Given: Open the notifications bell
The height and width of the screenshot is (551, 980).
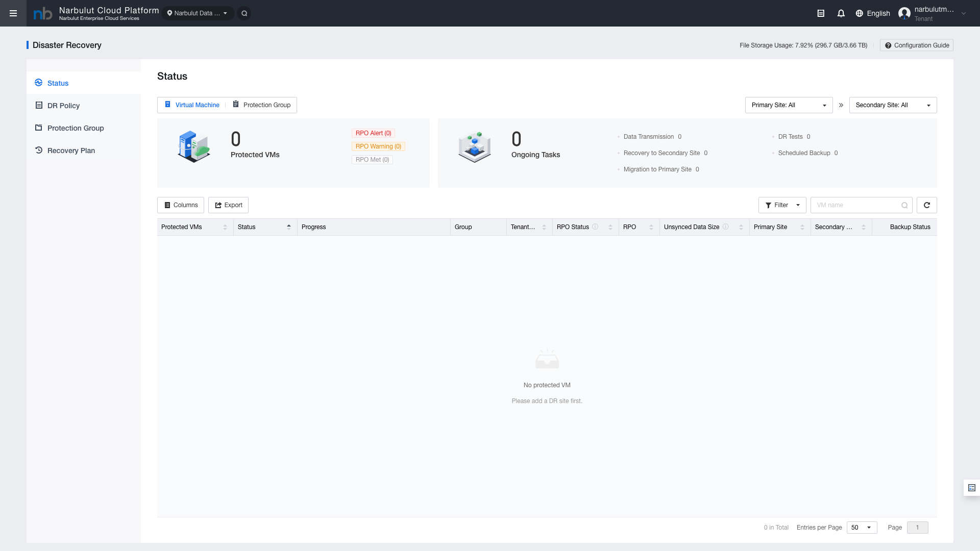Looking at the screenshot, I should [841, 13].
